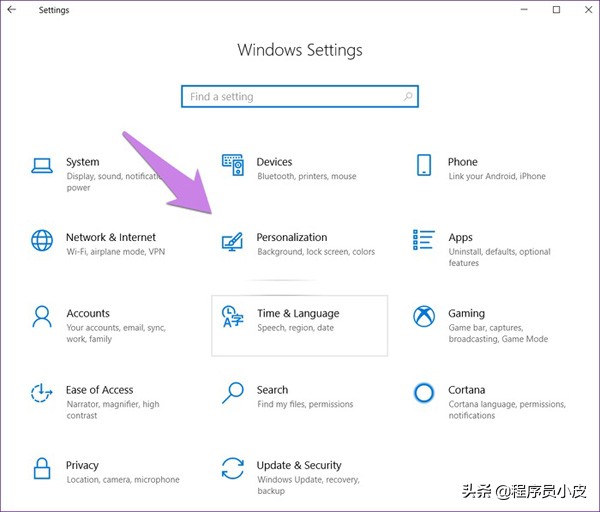This screenshot has width=600, height=512.
Task: Click the Cortana circle icon
Action: point(424,393)
